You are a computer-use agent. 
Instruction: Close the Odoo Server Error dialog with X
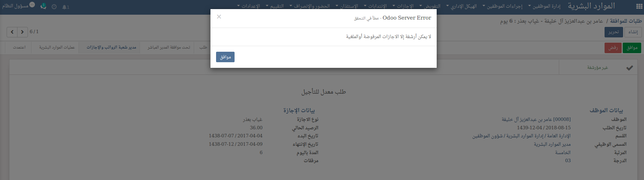coord(219,17)
